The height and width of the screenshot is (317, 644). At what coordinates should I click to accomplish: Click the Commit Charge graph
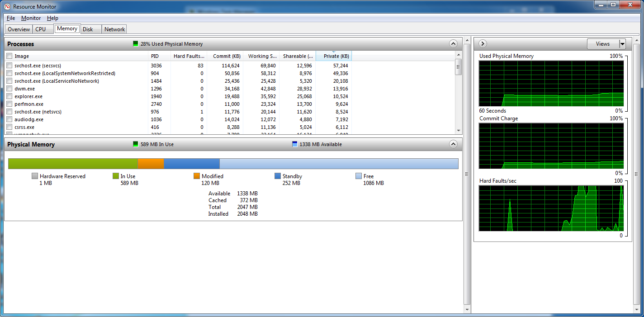[551, 146]
